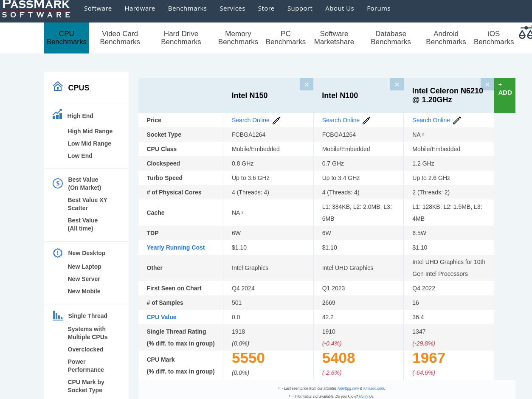This screenshot has width=532, height=399.
Task: Click the High End chart icon
Action: [57, 115]
